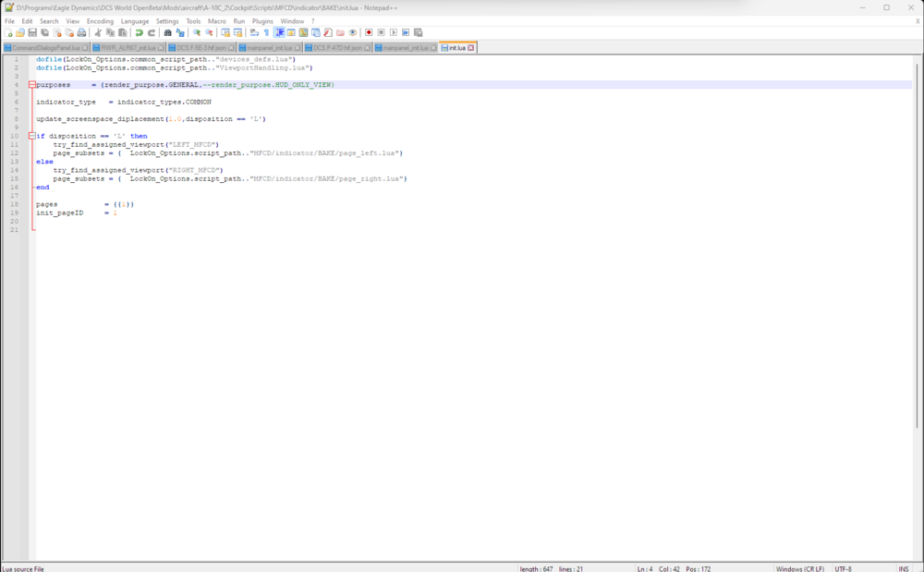The height and width of the screenshot is (572, 924).
Task: Click the Save All toolbar icon
Action: pyautogui.click(x=44, y=32)
